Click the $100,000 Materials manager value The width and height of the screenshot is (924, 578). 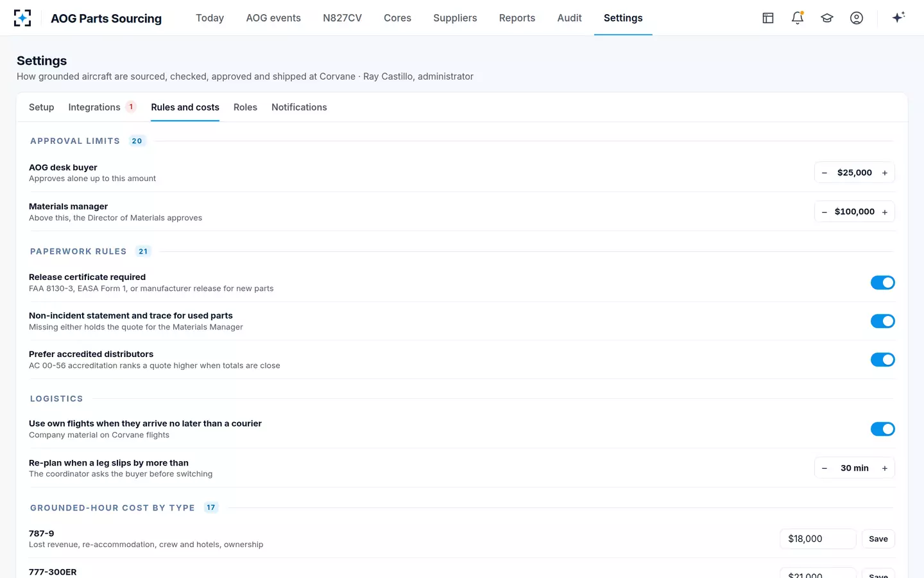tap(855, 212)
